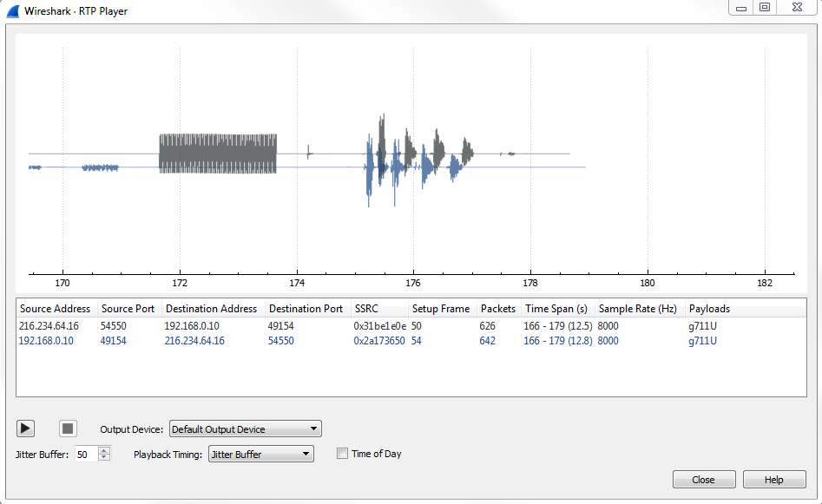Sort streams by Packets column header
The image size is (822, 504).
pos(498,309)
